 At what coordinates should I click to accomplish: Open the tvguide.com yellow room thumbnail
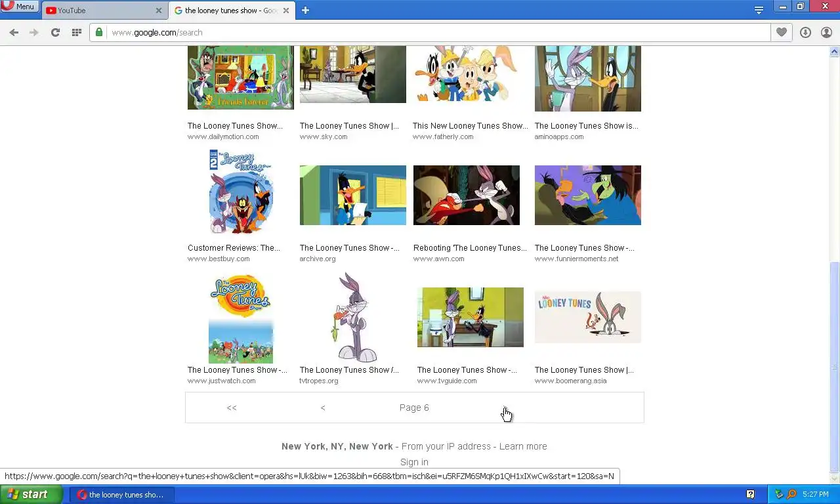(471, 317)
